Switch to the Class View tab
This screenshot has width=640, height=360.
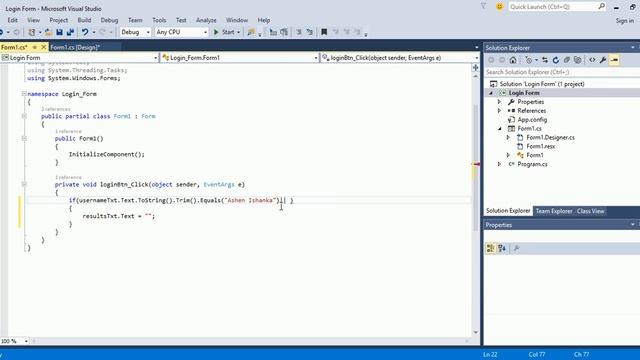point(590,211)
